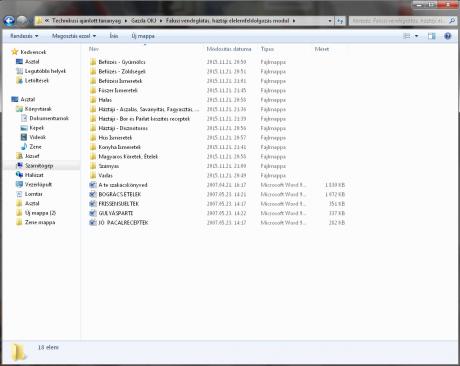
Task: Click the Back navigation arrow button
Action: pyautogui.click(x=9, y=21)
